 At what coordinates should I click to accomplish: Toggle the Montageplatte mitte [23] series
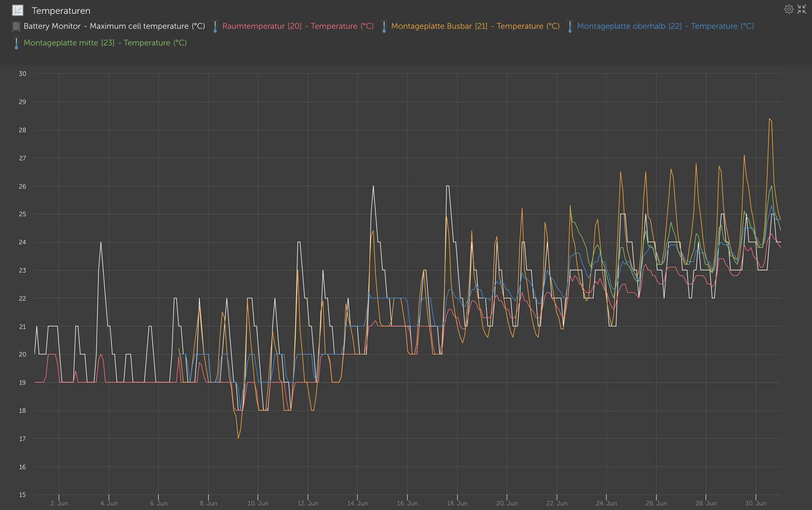105,43
